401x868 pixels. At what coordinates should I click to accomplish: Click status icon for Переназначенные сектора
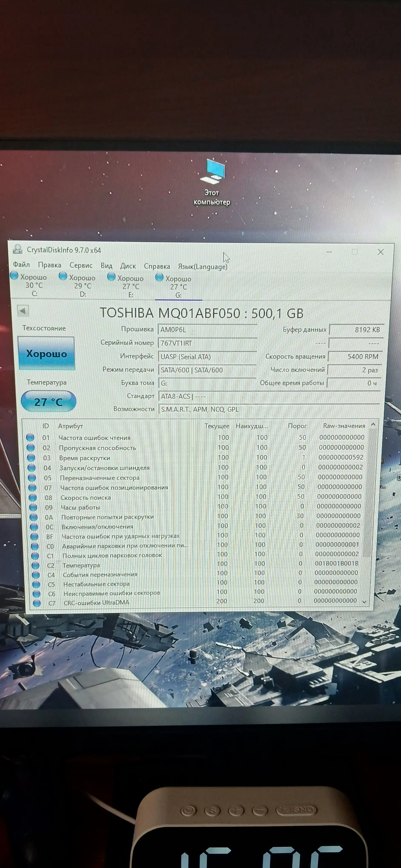coord(32,478)
